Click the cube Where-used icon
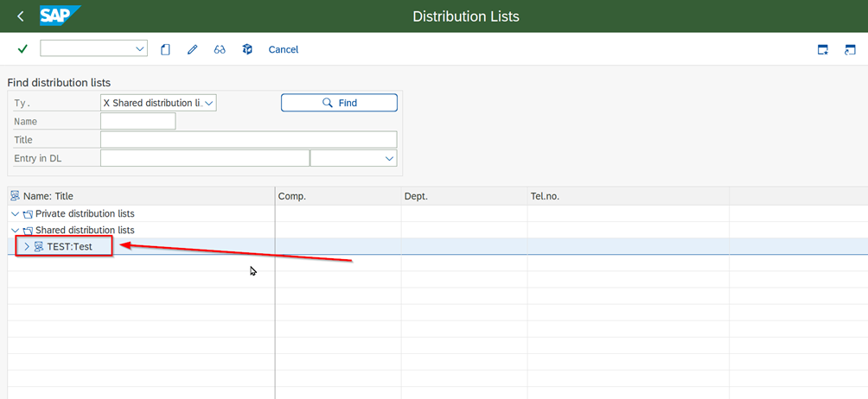This screenshot has width=868, height=399. coord(247,49)
